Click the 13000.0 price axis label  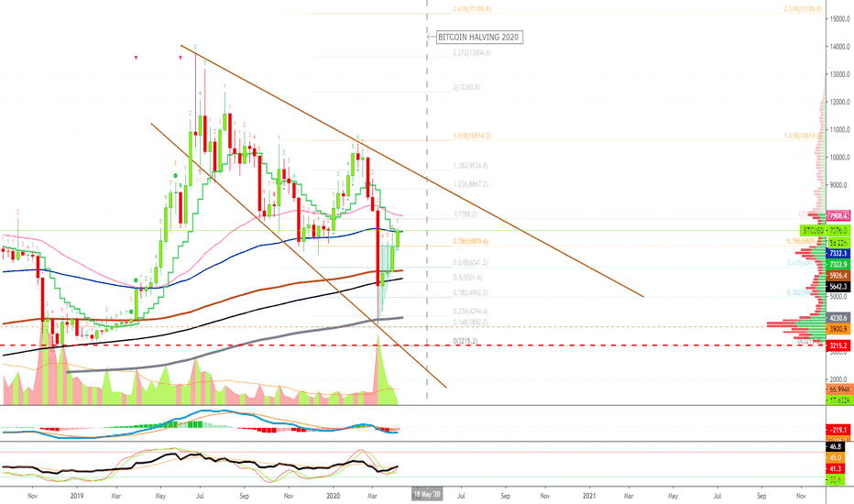click(x=838, y=74)
